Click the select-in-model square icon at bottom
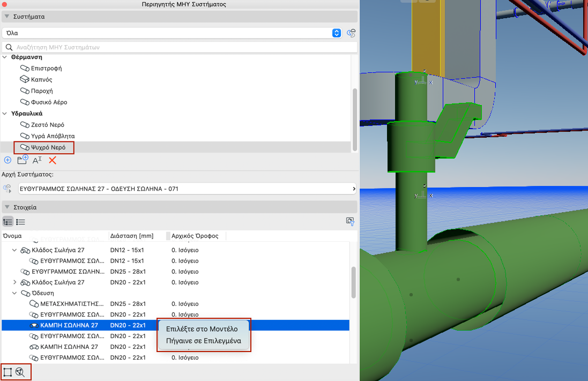This screenshot has height=381, width=588. coord(8,372)
